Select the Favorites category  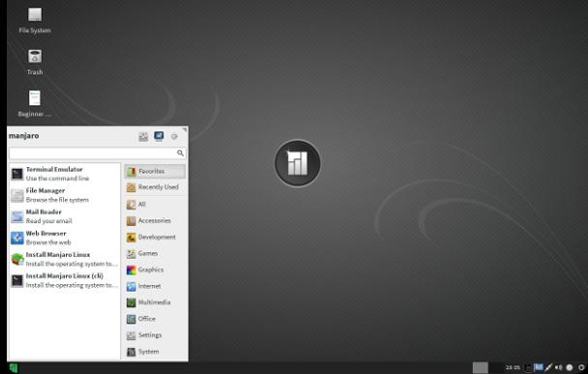tap(155, 171)
